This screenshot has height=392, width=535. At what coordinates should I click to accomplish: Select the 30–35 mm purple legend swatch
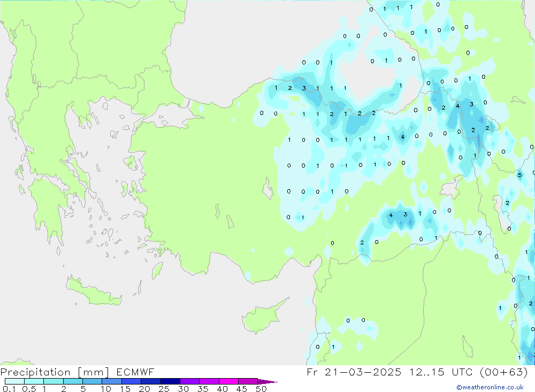[189, 381]
